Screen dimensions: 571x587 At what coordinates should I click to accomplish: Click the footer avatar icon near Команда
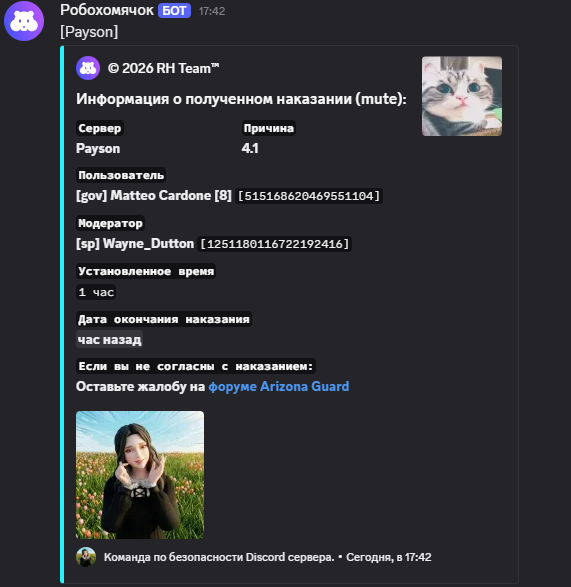pyautogui.click(x=86, y=557)
